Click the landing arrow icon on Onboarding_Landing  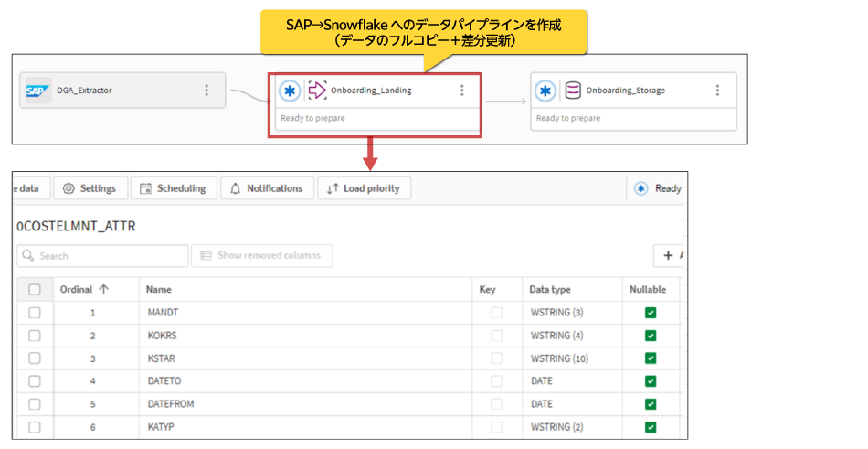coord(317,91)
